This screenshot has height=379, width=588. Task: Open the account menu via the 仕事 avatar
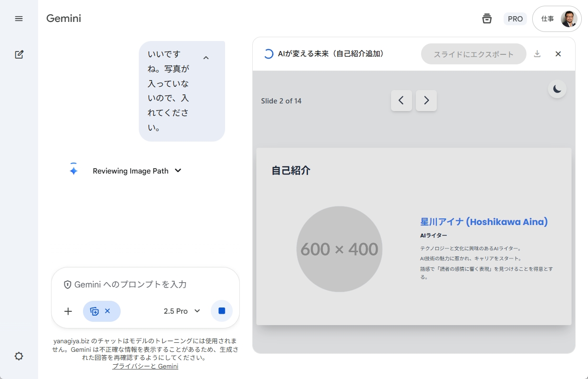pyautogui.click(x=557, y=19)
